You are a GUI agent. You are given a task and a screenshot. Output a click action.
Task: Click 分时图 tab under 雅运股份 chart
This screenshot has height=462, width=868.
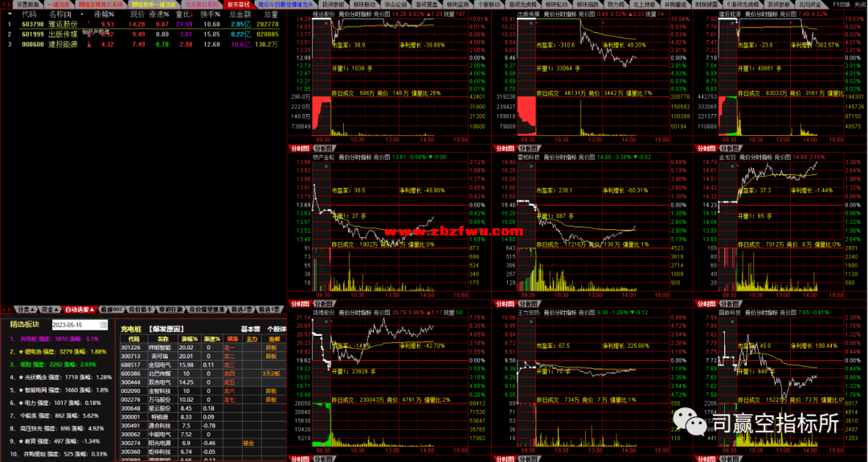[300, 149]
